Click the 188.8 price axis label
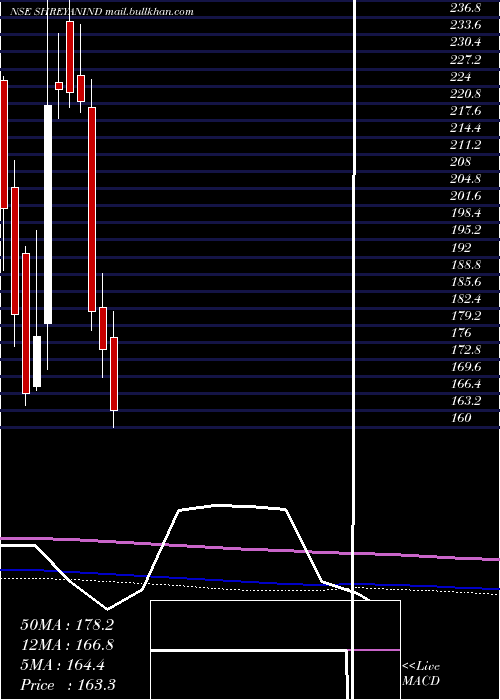500x700 pixels. pos(465,264)
